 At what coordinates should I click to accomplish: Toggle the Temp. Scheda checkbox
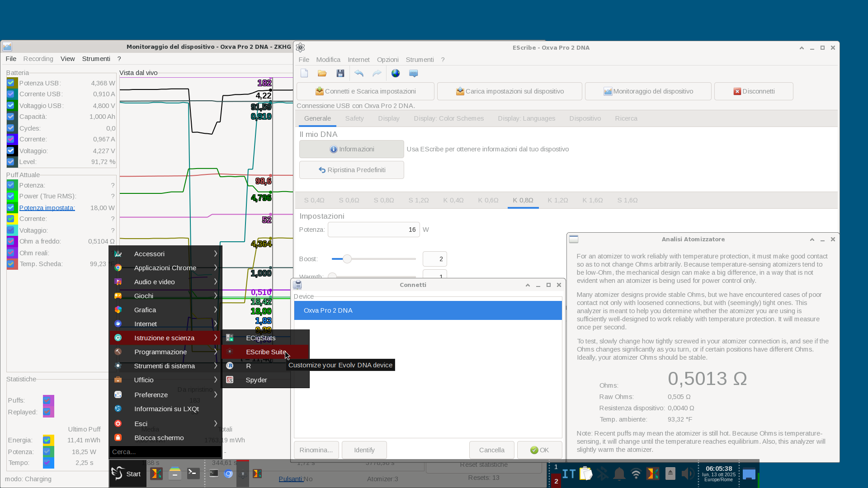pyautogui.click(x=11, y=264)
